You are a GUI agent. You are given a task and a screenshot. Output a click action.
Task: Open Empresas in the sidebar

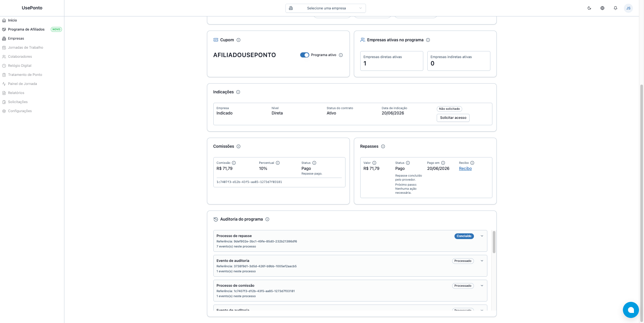(16, 39)
